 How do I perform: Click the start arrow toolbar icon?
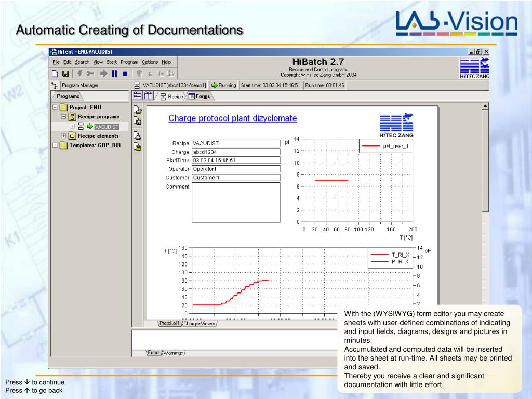click(x=104, y=74)
